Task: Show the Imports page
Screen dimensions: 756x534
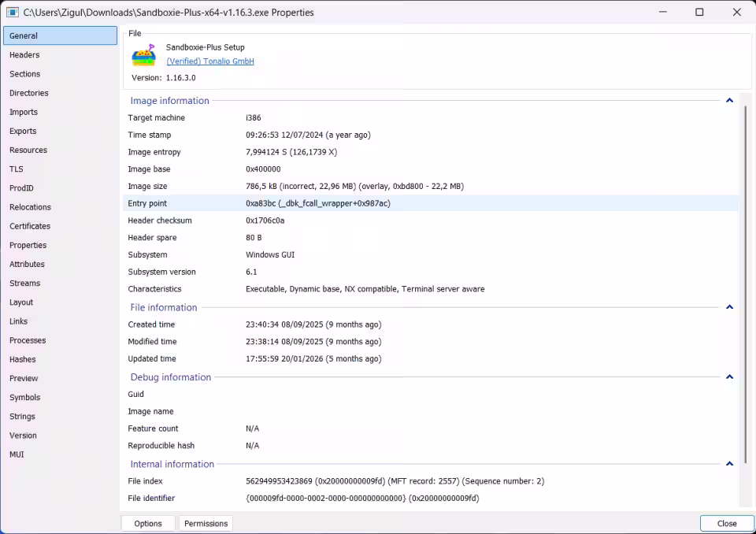Action: [61, 112]
